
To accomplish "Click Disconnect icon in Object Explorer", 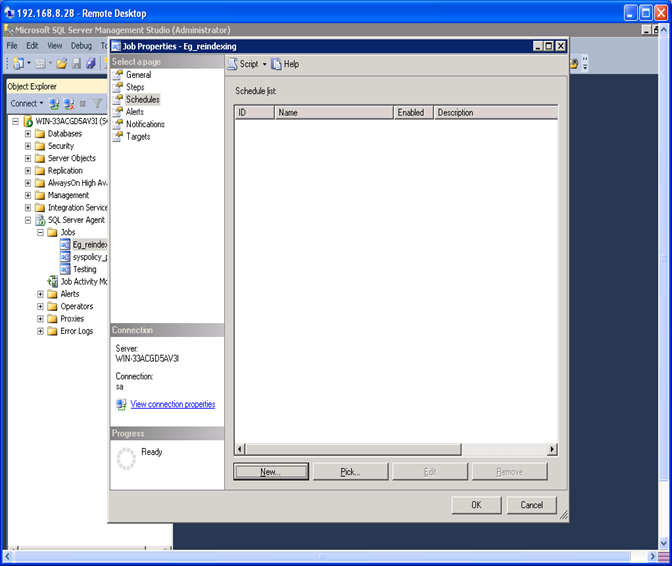I will tap(69, 103).
